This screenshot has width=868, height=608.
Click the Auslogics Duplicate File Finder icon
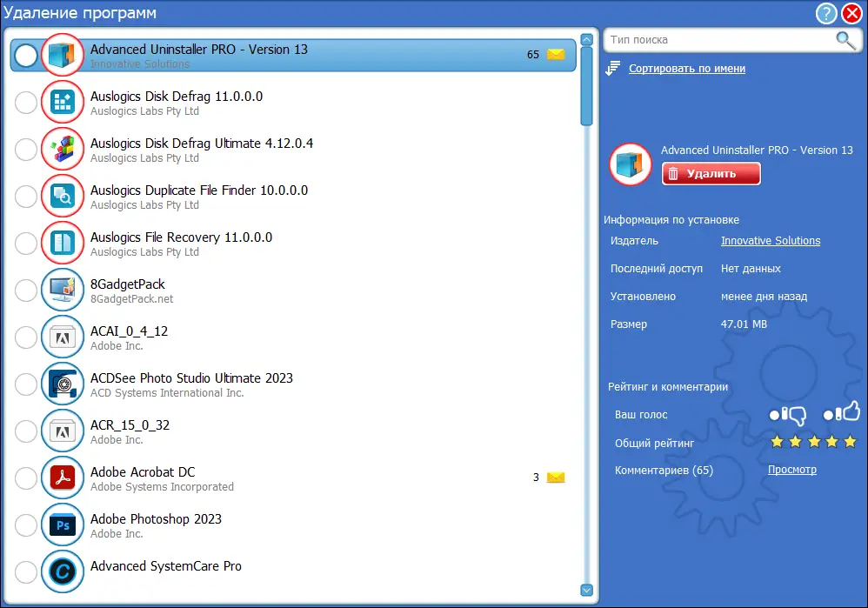63,196
